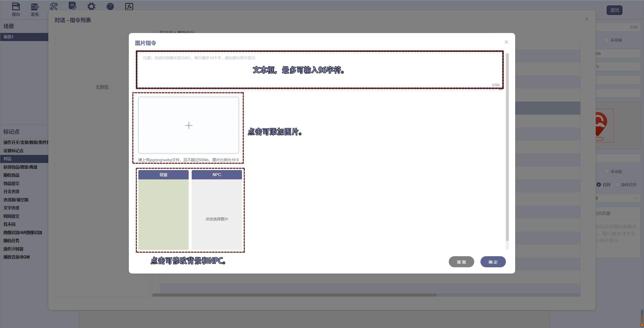Click the plus to add an image
644x328 pixels.
tap(189, 125)
